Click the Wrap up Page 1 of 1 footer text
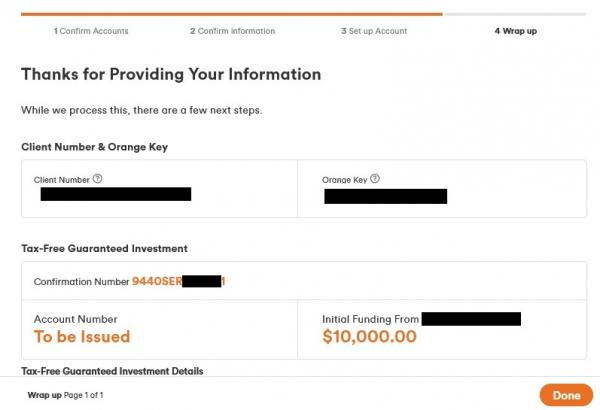 pos(66,395)
